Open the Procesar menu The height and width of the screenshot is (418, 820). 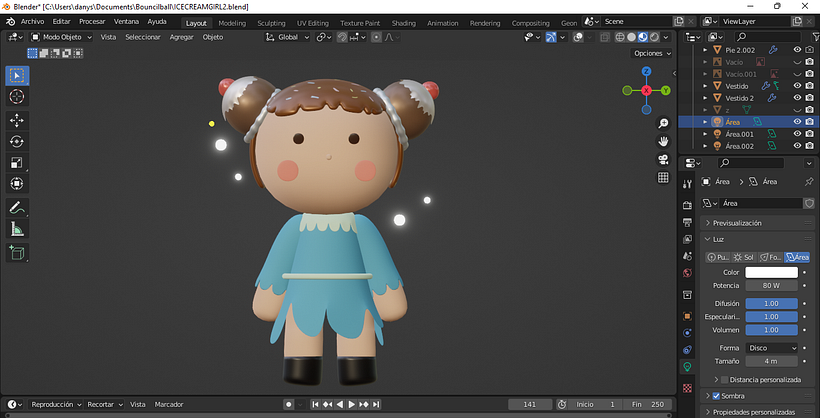tap(92, 22)
